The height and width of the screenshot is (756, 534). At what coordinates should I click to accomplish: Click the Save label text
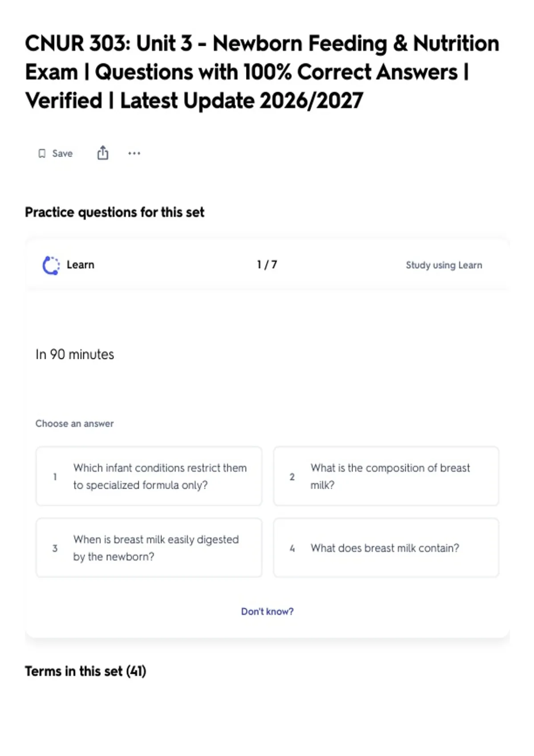(62, 153)
